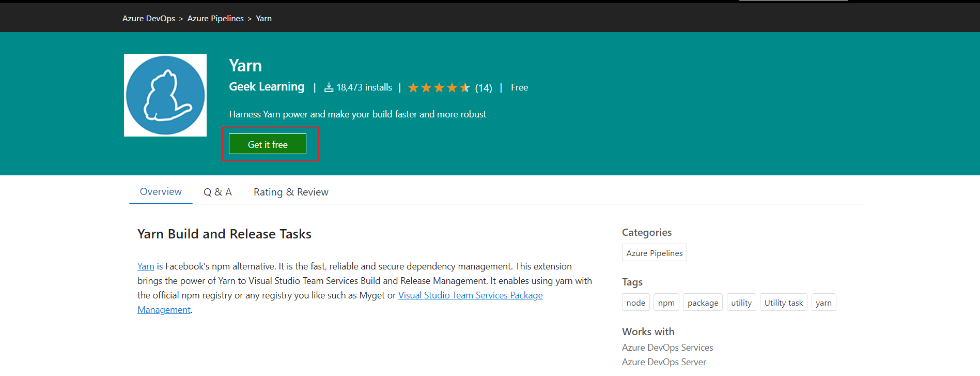The width and height of the screenshot is (980, 376).
Task: Follow the Yarn hyperlink in description
Action: click(146, 266)
